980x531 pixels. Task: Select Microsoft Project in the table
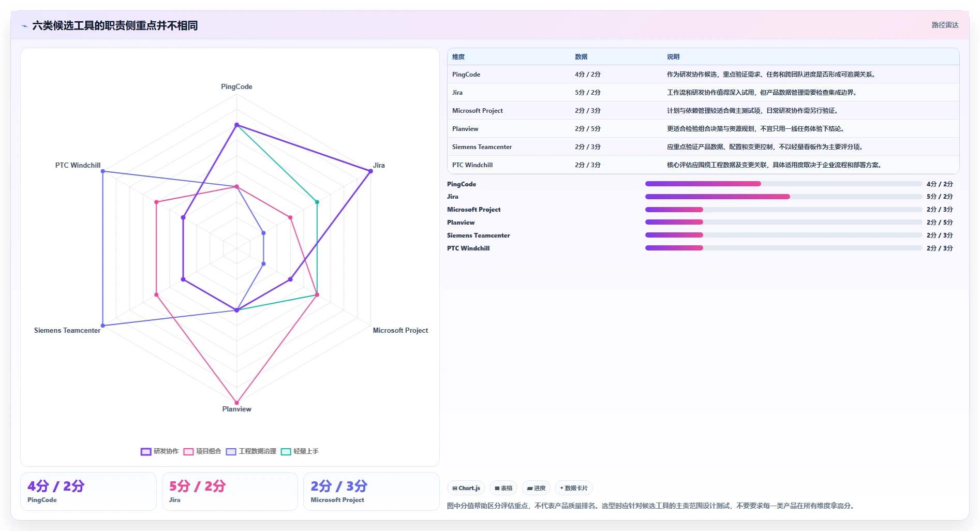478,111
